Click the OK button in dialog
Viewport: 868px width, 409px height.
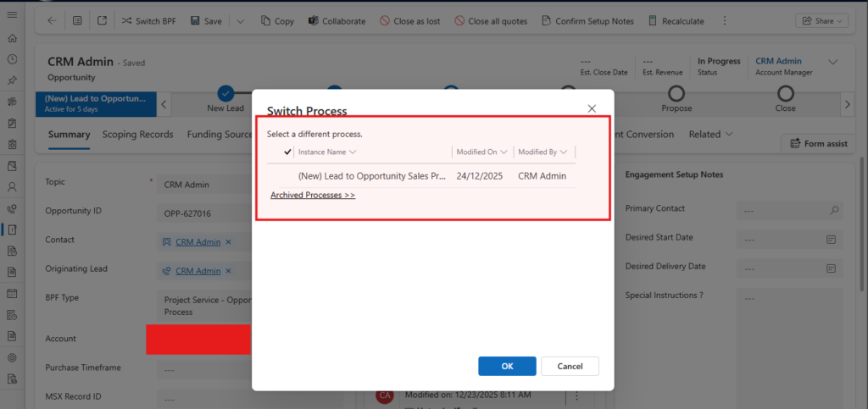tap(507, 366)
